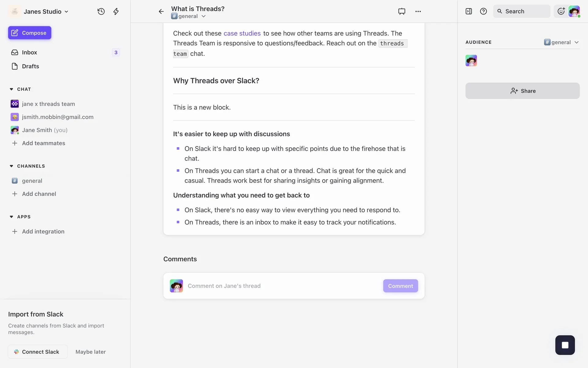Image resolution: width=588 pixels, height=368 pixels.
Task: Click the Compose button
Action: pyautogui.click(x=30, y=33)
